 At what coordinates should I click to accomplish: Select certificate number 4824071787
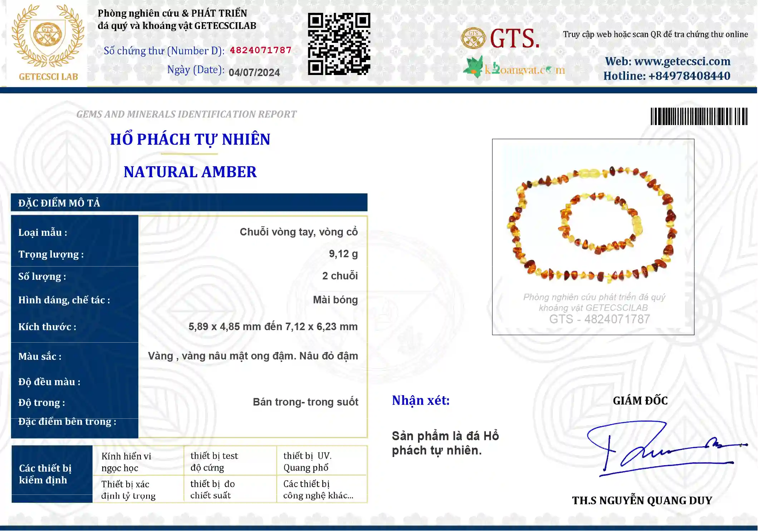pos(261,50)
